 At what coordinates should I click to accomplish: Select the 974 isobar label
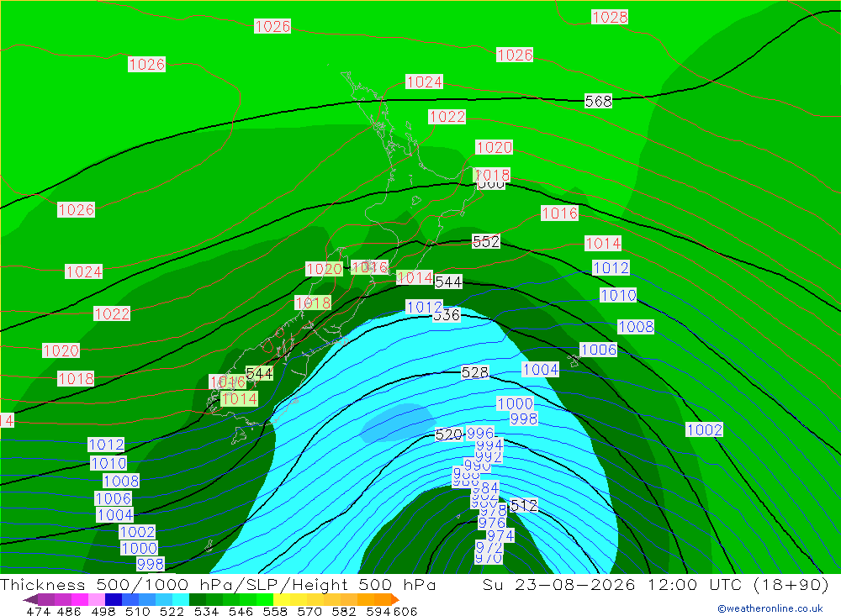[x=500, y=535]
